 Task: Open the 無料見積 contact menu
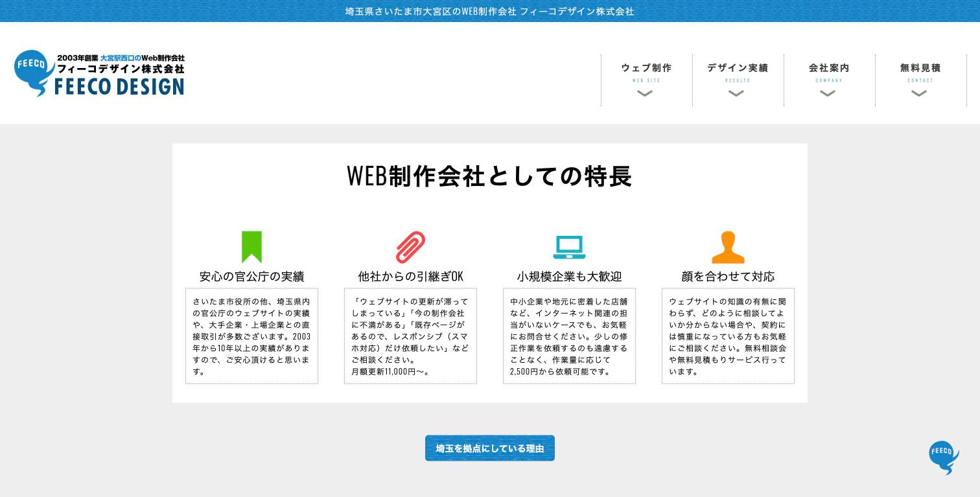[920, 80]
